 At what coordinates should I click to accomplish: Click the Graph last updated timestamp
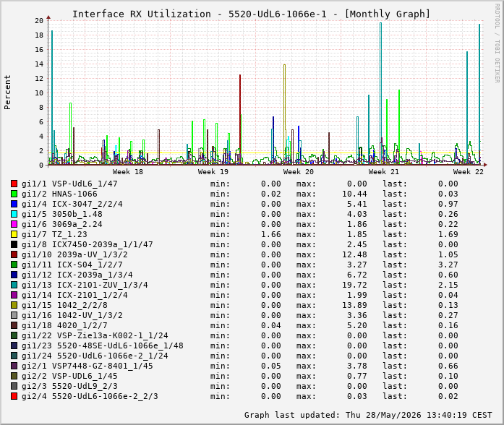[x=368, y=415]
